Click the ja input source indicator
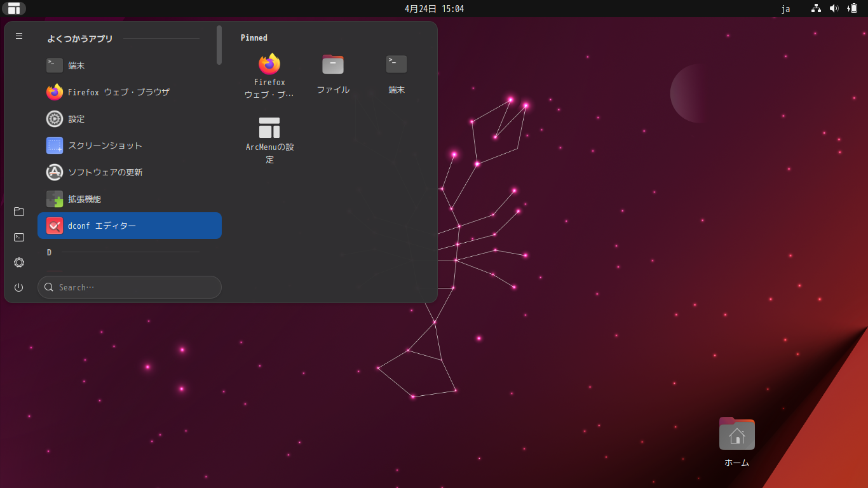Viewport: 868px width, 488px height. point(785,8)
